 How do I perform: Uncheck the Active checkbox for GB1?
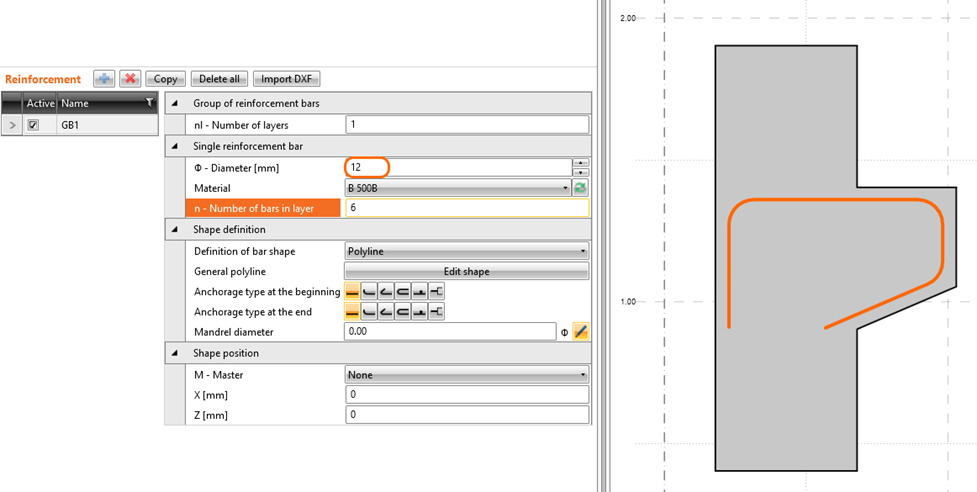33,126
